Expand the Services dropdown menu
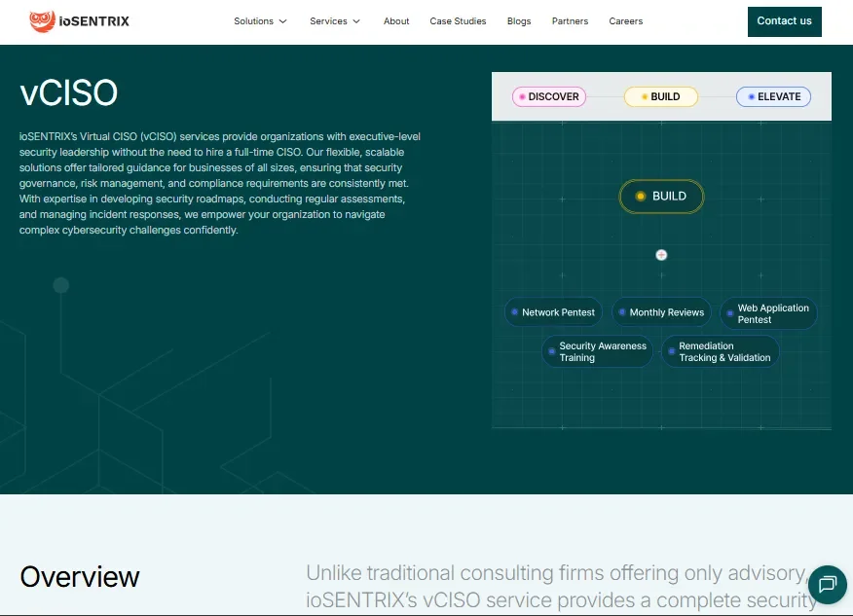The width and height of the screenshot is (853, 616). click(335, 21)
